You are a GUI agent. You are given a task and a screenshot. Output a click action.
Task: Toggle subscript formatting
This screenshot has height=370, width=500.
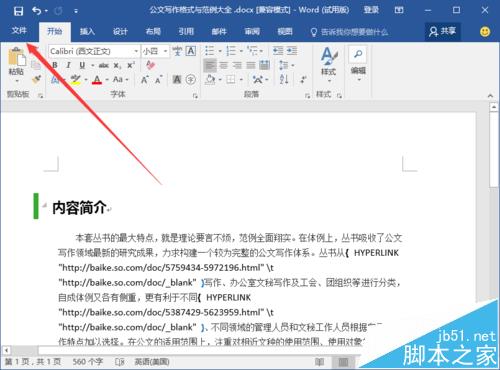pyautogui.click(x=117, y=66)
